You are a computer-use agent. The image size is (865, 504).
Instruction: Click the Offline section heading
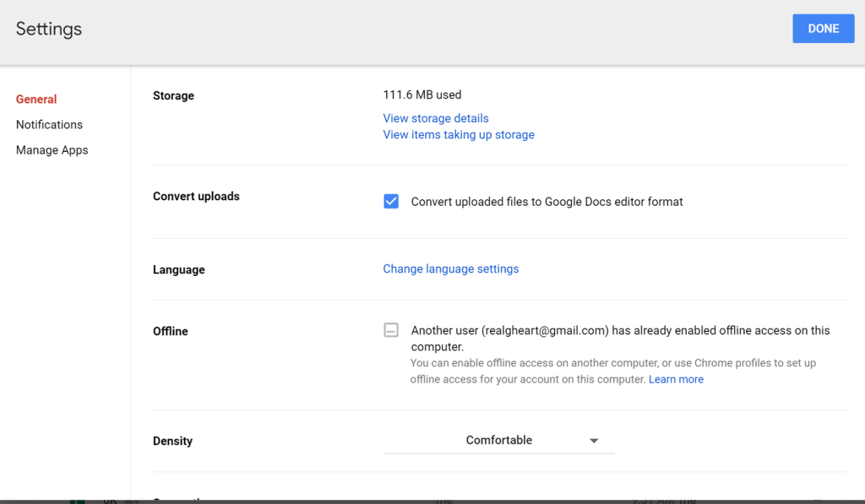point(170,331)
